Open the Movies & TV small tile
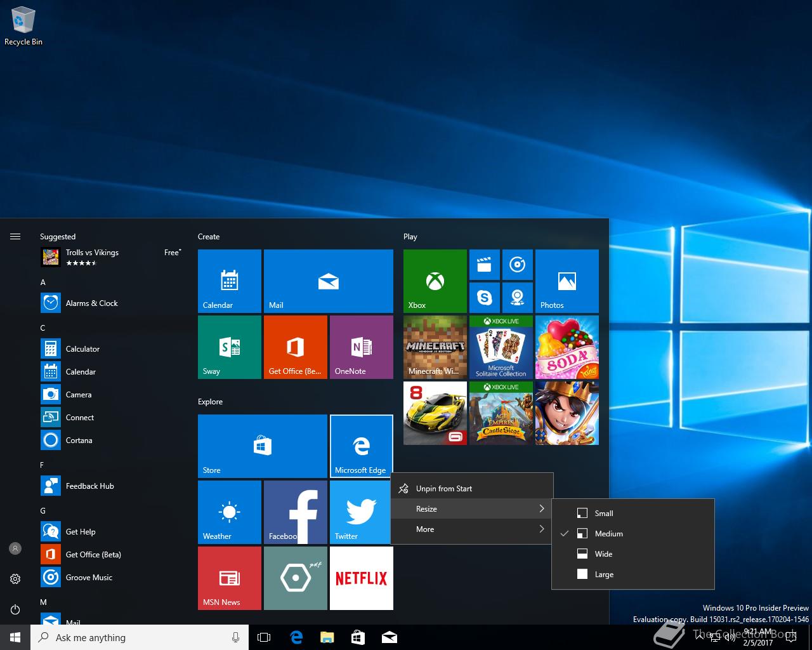 click(485, 265)
